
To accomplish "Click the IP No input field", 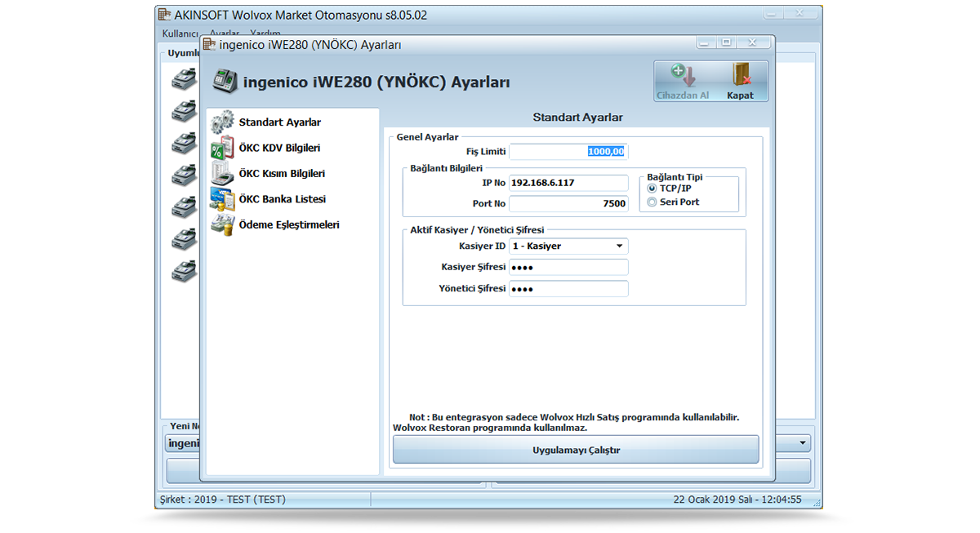I will (568, 183).
